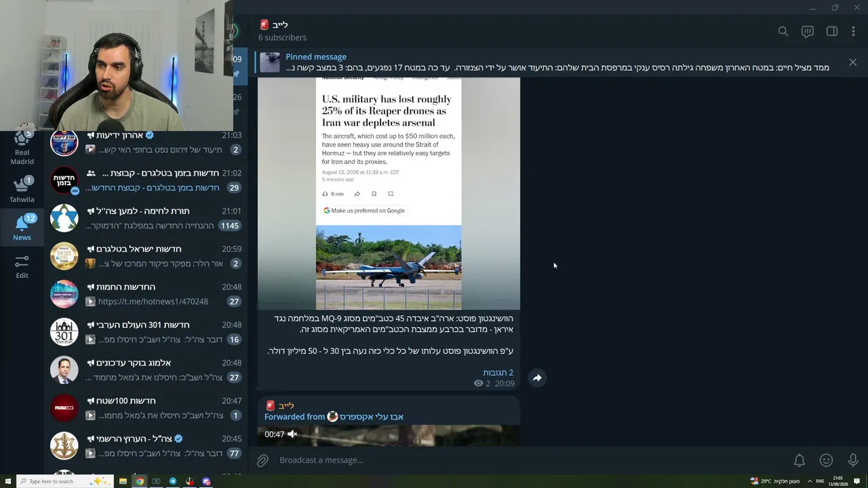Switch to Telegram in the taskbar
Image resolution: width=868 pixels, height=488 pixels.
click(173, 481)
